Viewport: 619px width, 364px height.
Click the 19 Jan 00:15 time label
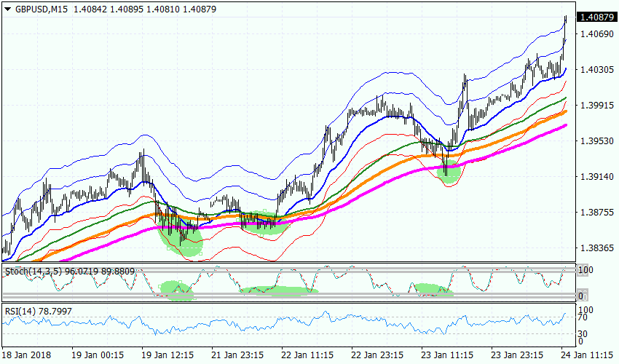tap(98, 355)
